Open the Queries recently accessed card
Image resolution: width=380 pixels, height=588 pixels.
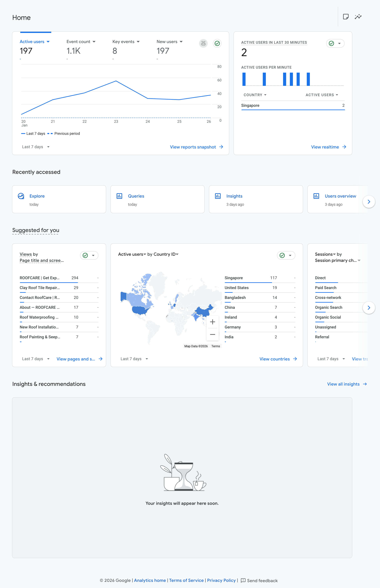point(157,199)
